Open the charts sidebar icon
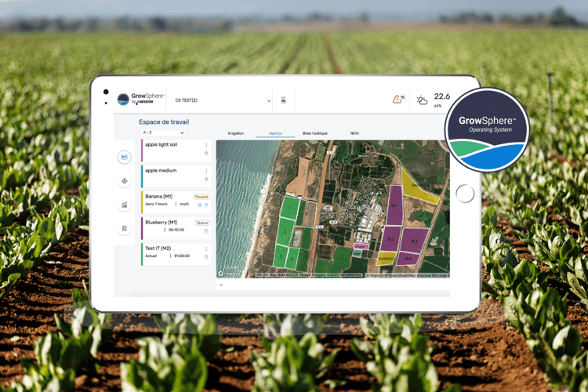 click(x=124, y=205)
